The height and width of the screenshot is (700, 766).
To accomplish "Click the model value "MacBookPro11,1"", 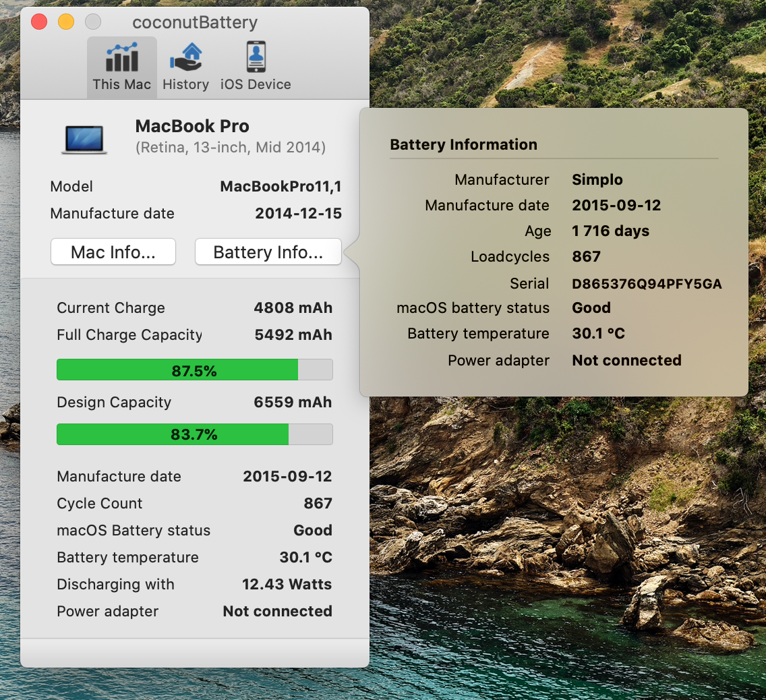I will [x=281, y=186].
